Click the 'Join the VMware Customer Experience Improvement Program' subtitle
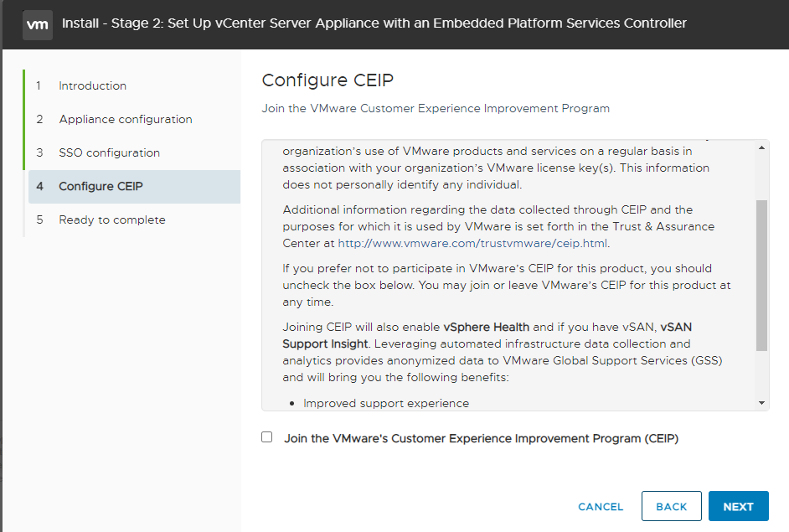789x532 pixels. pyautogui.click(x=436, y=108)
